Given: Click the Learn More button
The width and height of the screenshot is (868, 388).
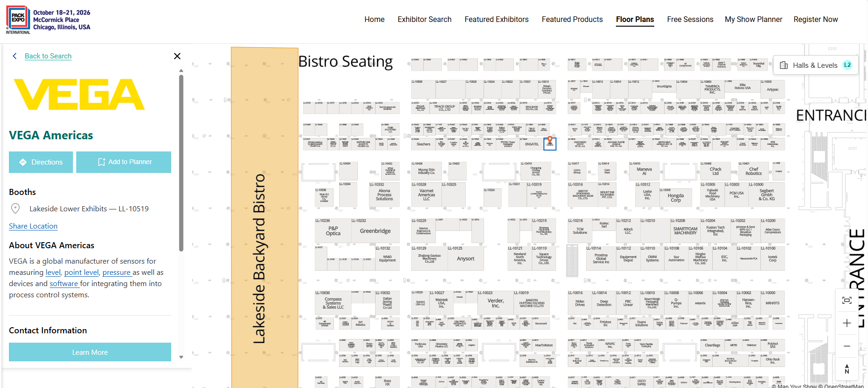Looking at the screenshot, I should tap(90, 352).
